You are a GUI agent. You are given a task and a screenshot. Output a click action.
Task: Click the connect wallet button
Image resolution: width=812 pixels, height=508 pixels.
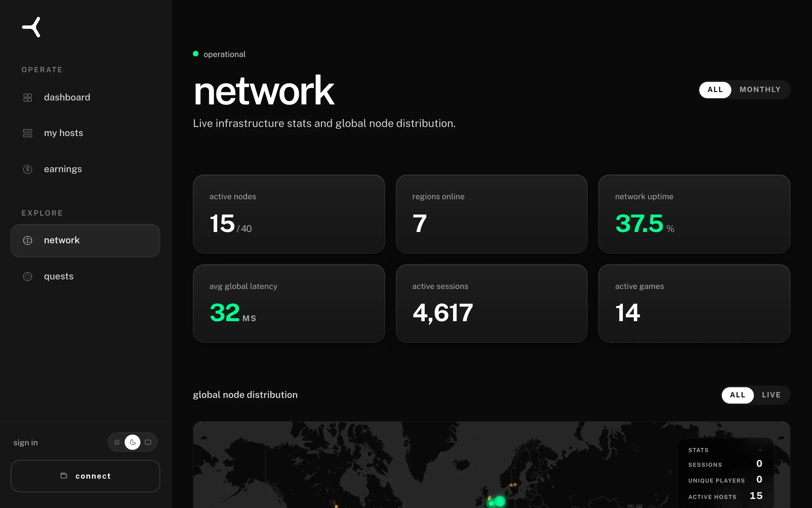85,476
